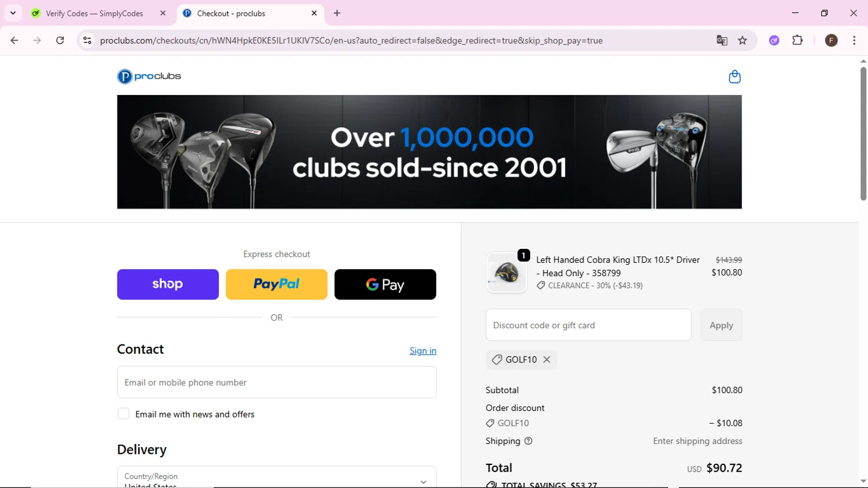Click the Apply discount button
The width and height of the screenshot is (868, 488).
[721, 325]
